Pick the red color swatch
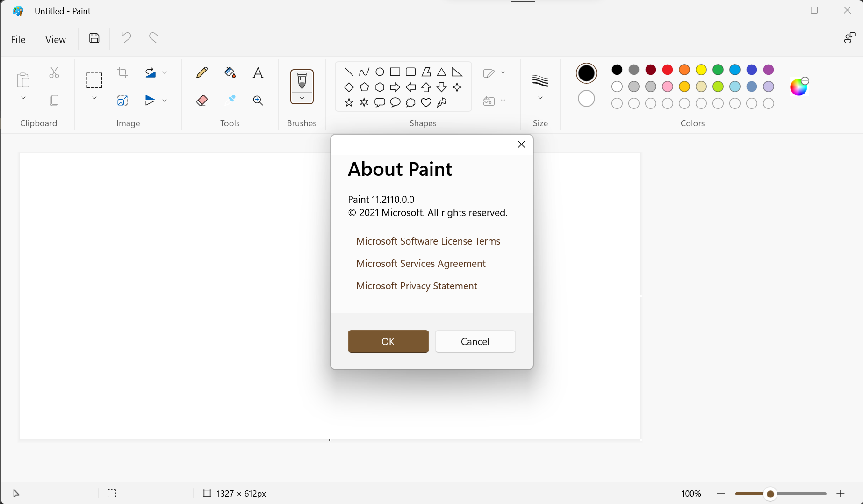The width and height of the screenshot is (863, 504). pyautogui.click(x=668, y=70)
